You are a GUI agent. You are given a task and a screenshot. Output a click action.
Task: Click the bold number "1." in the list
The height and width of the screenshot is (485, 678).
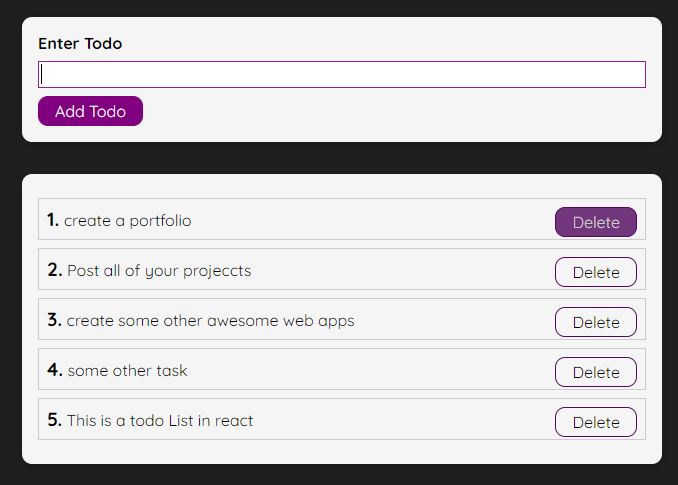point(53,220)
